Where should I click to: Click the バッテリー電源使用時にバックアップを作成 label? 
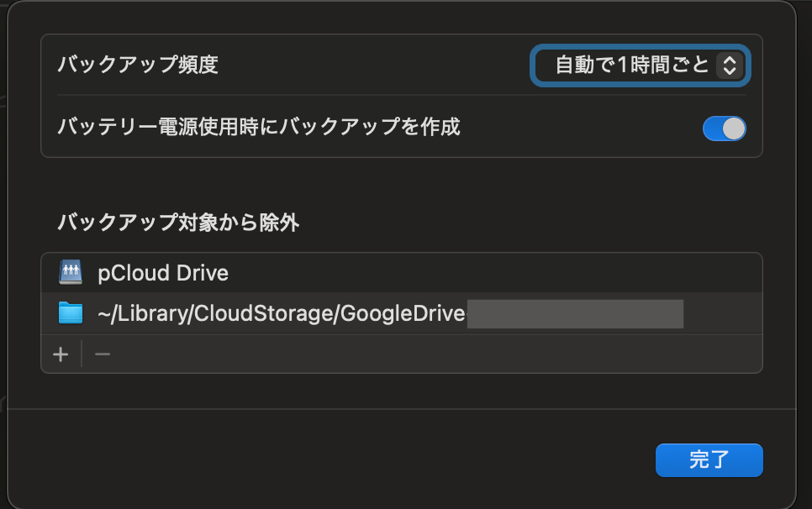258,127
